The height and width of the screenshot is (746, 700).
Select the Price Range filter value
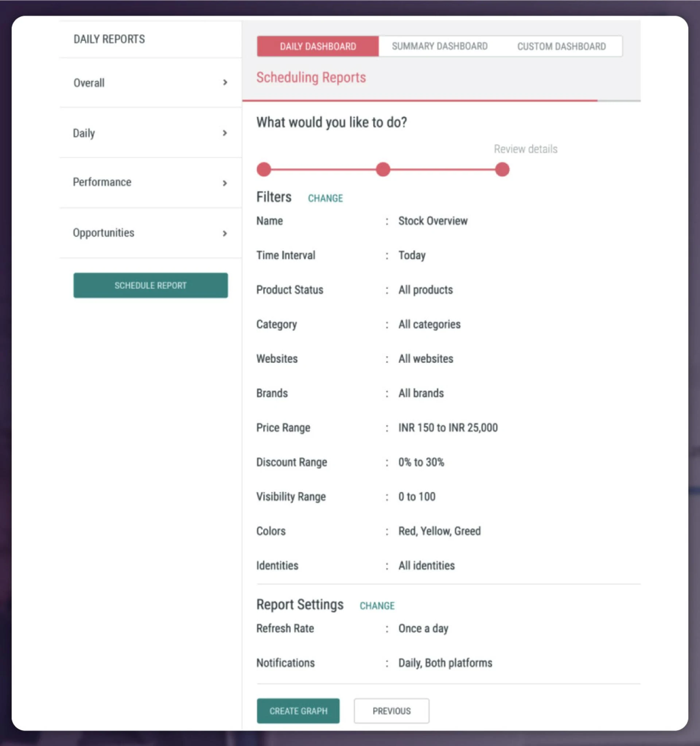point(448,427)
